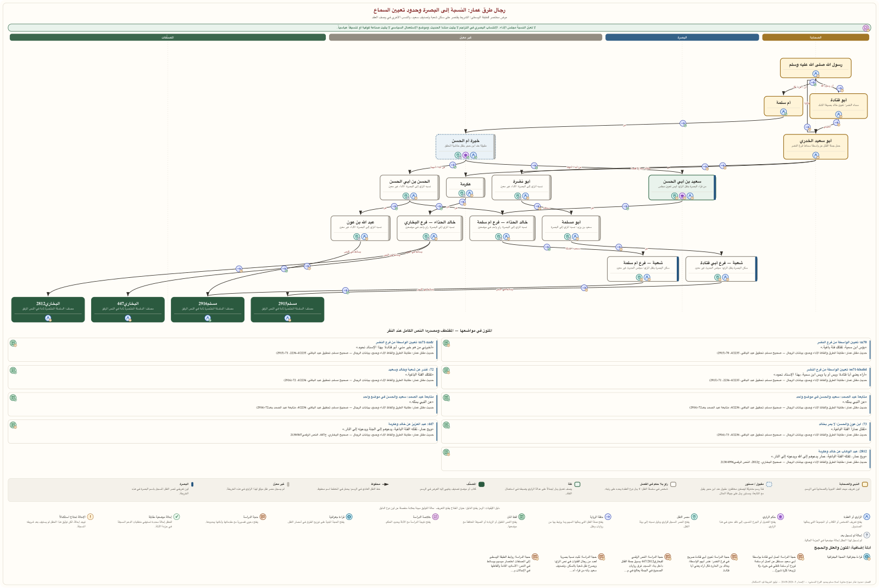Click purple verdict icon in خيرة أم الحسن card
The height and width of the screenshot is (588, 879).
tap(466, 155)
